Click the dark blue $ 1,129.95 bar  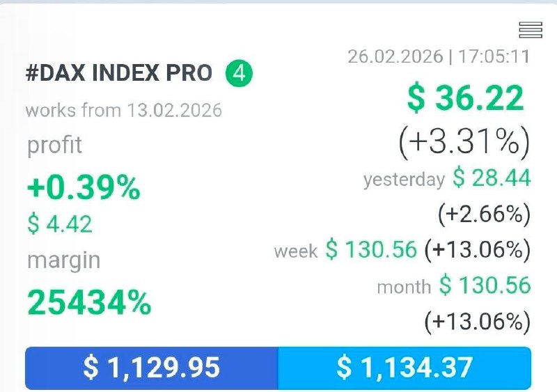[152, 367]
